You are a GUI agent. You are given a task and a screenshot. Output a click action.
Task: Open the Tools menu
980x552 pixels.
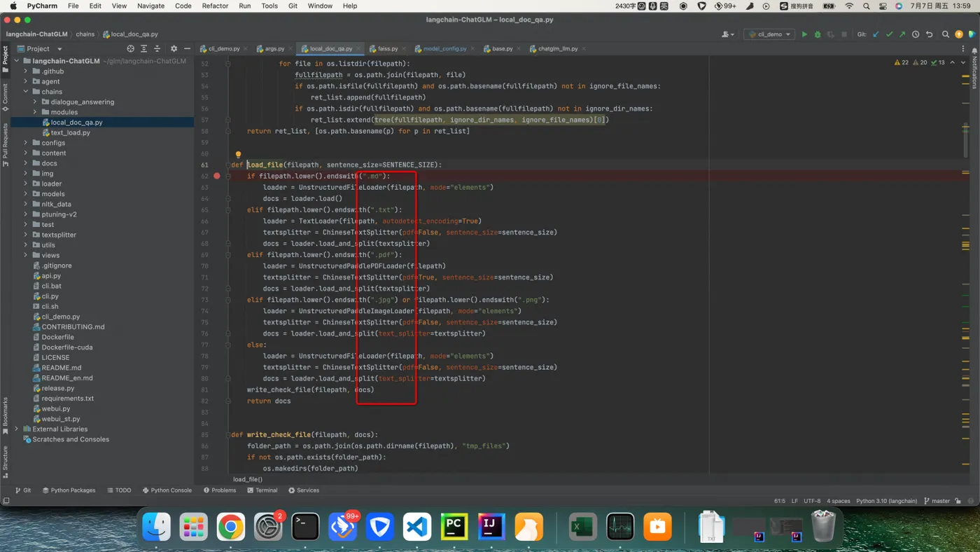(269, 6)
